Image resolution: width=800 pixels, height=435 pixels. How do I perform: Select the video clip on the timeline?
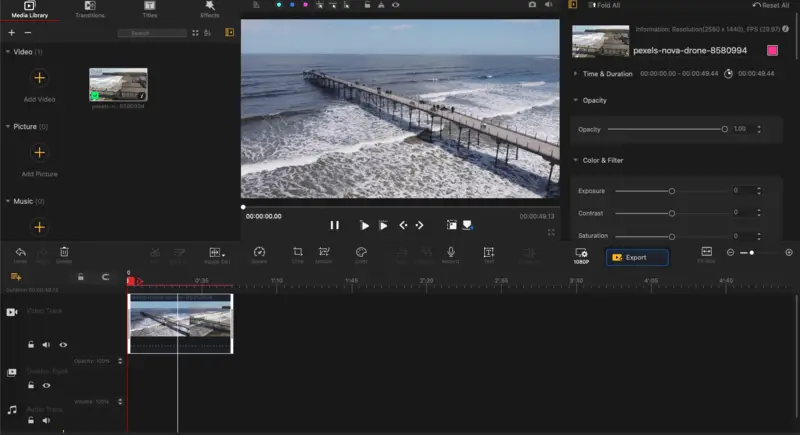click(180, 323)
